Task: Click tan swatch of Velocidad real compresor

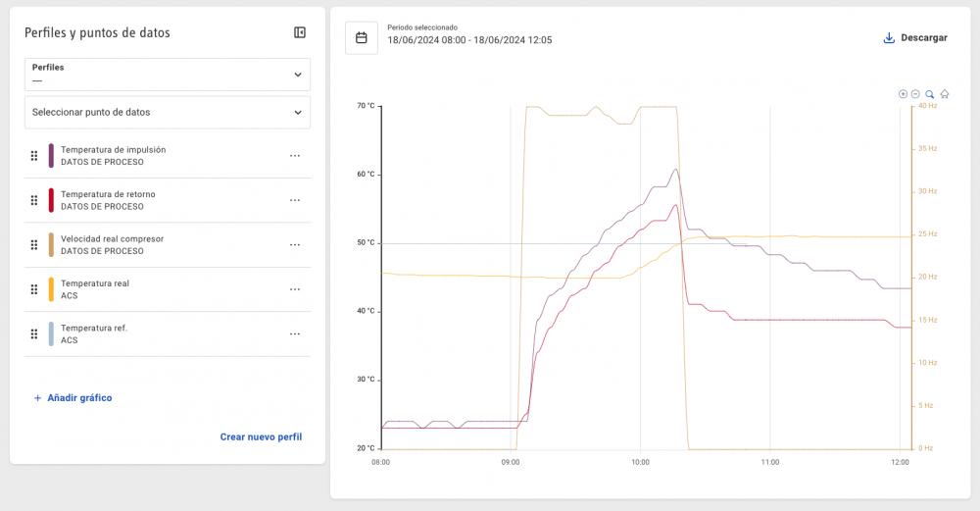Action: pyautogui.click(x=51, y=244)
